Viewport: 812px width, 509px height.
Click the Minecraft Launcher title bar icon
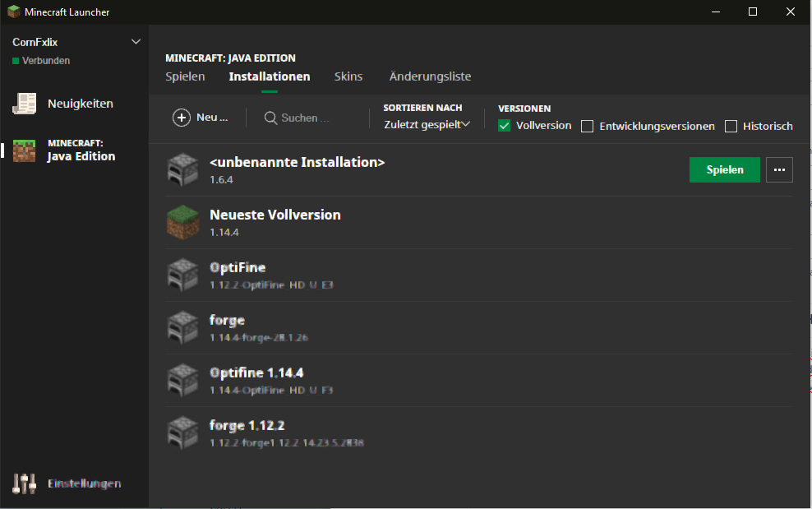pyautogui.click(x=14, y=12)
